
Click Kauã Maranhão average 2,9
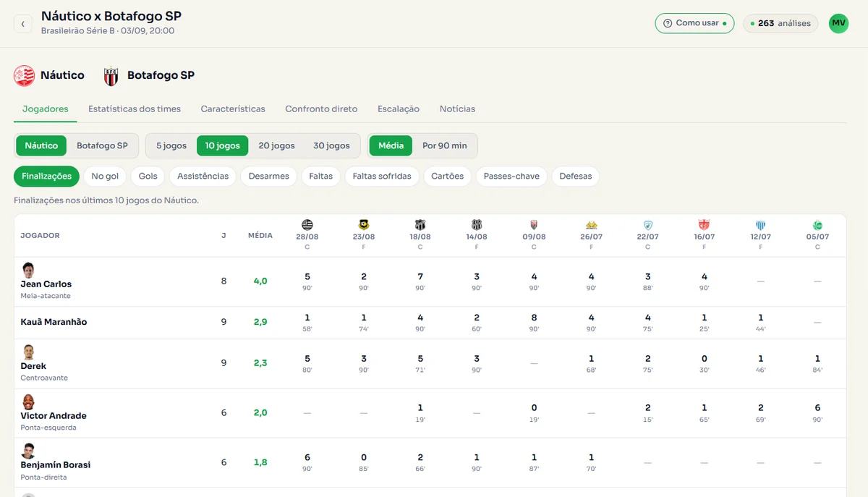point(260,322)
